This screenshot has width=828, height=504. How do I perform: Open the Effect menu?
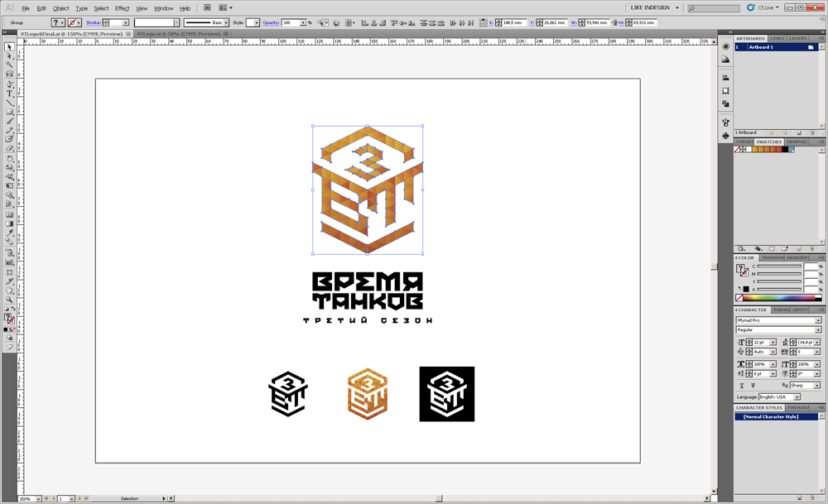(122, 8)
